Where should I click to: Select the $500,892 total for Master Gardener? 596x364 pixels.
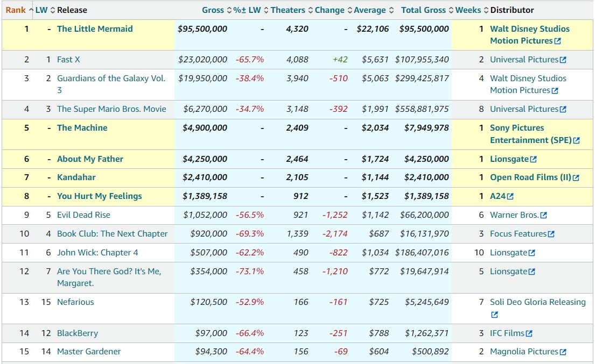(x=430, y=352)
